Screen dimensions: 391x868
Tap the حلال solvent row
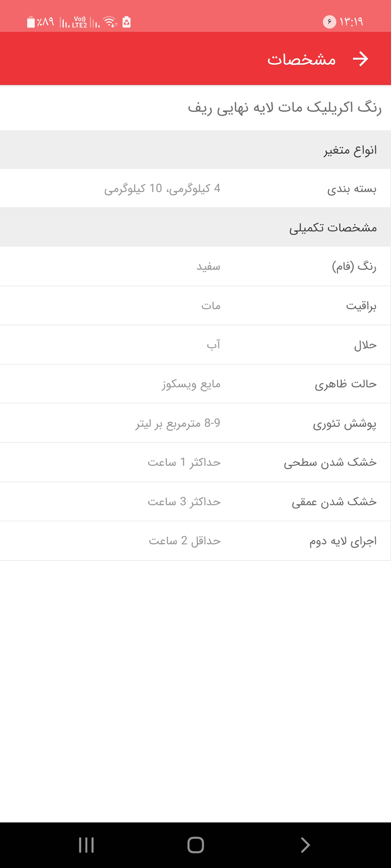(x=195, y=345)
